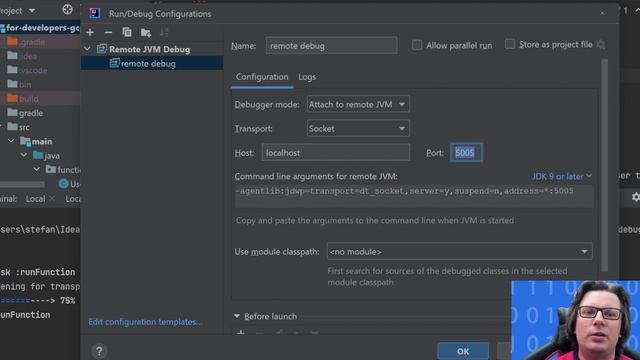640x360 pixels.
Task: Remove selected configuration with minus icon
Action: pyautogui.click(x=108, y=32)
